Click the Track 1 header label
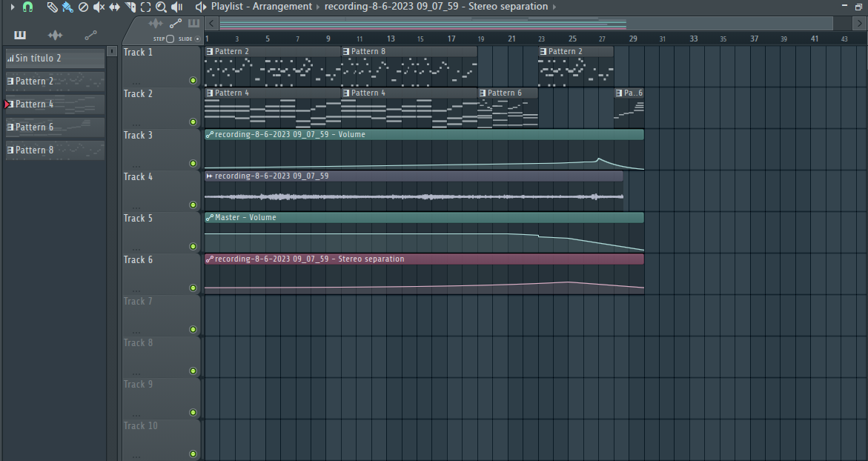This screenshot has height=461, width=868. 138,52
